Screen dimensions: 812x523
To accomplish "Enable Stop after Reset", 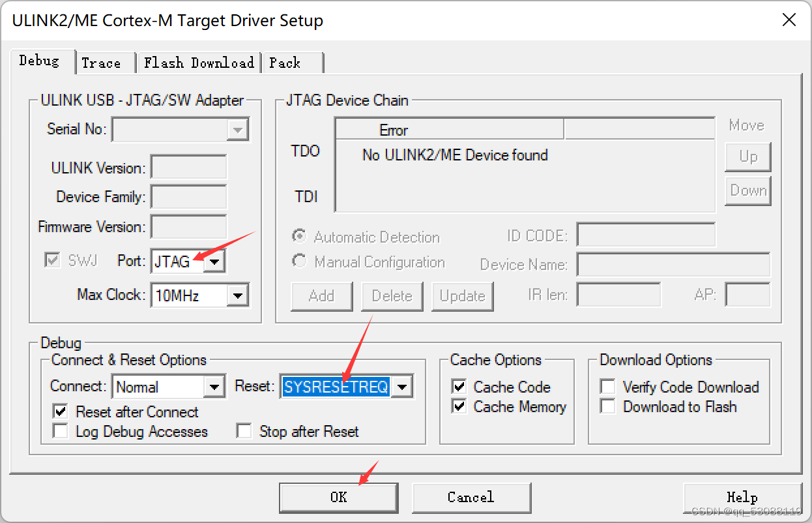I will [244, 431].
